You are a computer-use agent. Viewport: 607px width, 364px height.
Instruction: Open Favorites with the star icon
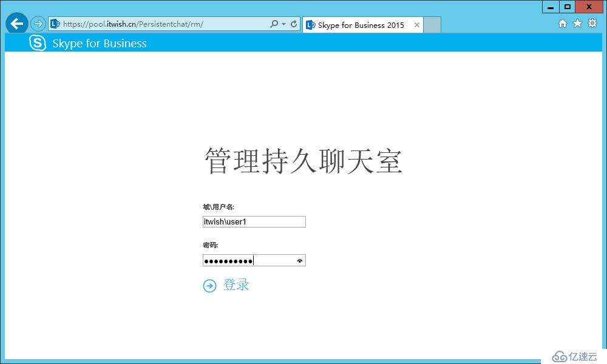577,23
